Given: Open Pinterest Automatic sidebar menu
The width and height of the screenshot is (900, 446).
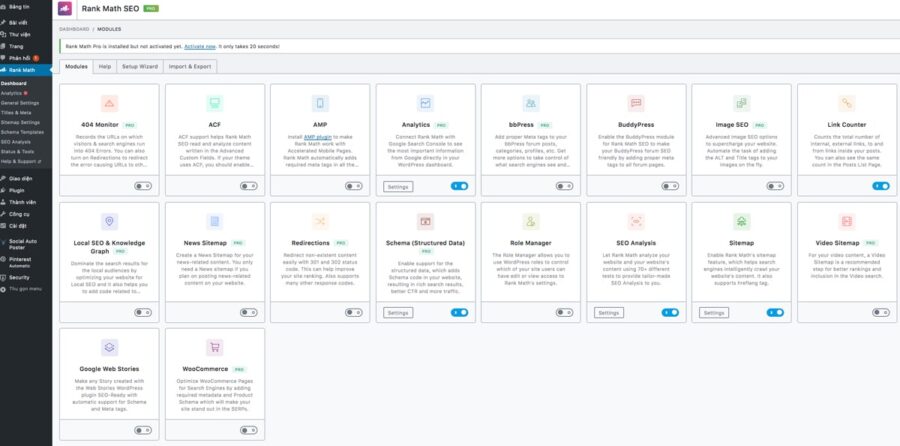Looking at the screenshot, I should pos(26,262).
